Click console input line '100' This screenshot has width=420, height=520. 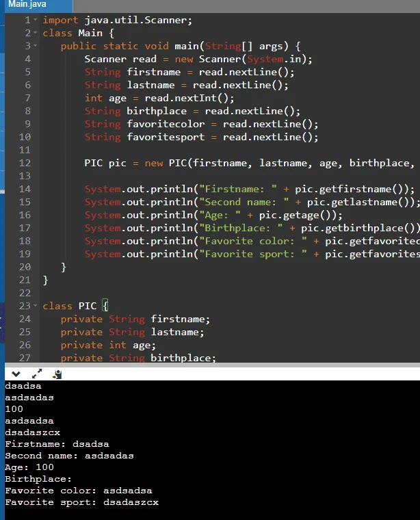tap(14, 409)
